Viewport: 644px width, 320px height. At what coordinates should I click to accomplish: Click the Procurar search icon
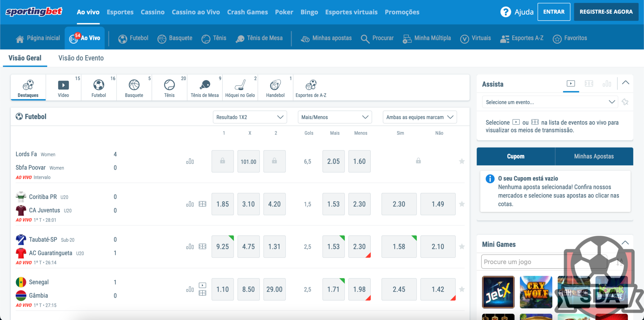(x=365, y=39)
